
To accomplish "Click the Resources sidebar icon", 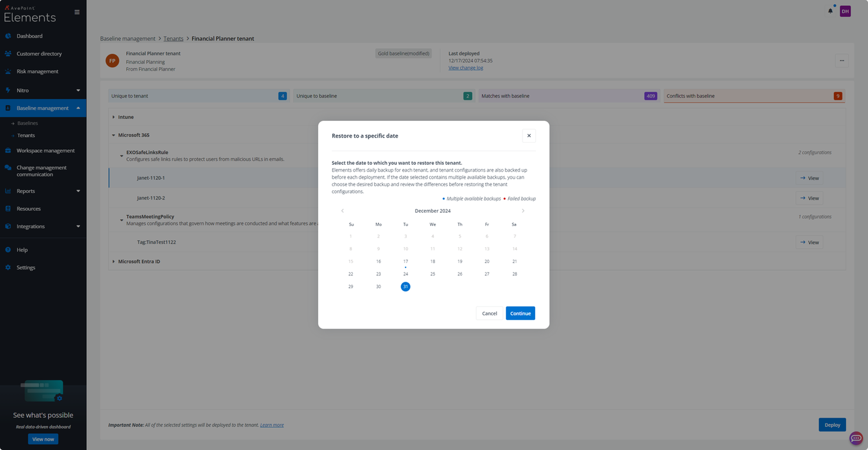I will click(8, 209).
